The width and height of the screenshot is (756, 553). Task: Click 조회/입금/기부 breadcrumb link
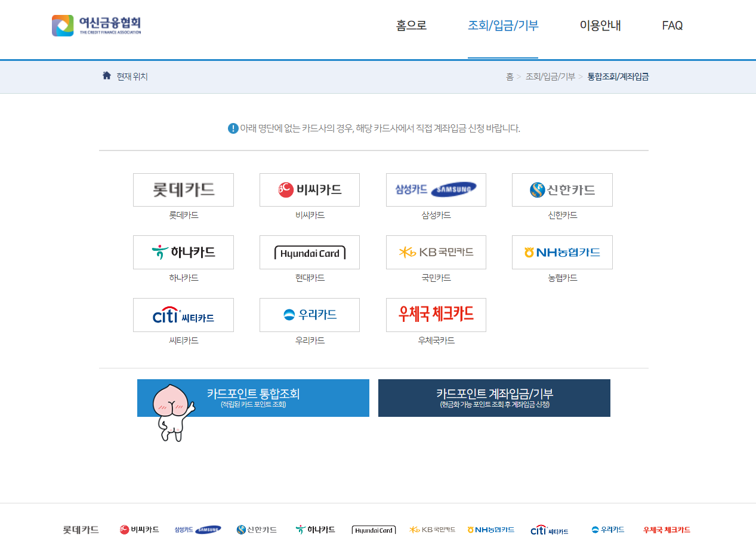click(550, 76)
